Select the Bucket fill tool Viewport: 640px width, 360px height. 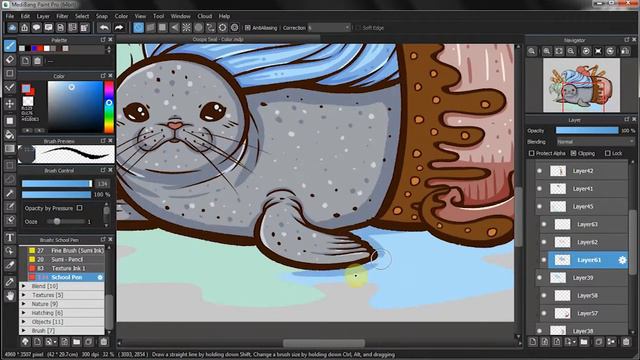pyautogui.click(x=10, y=134)
